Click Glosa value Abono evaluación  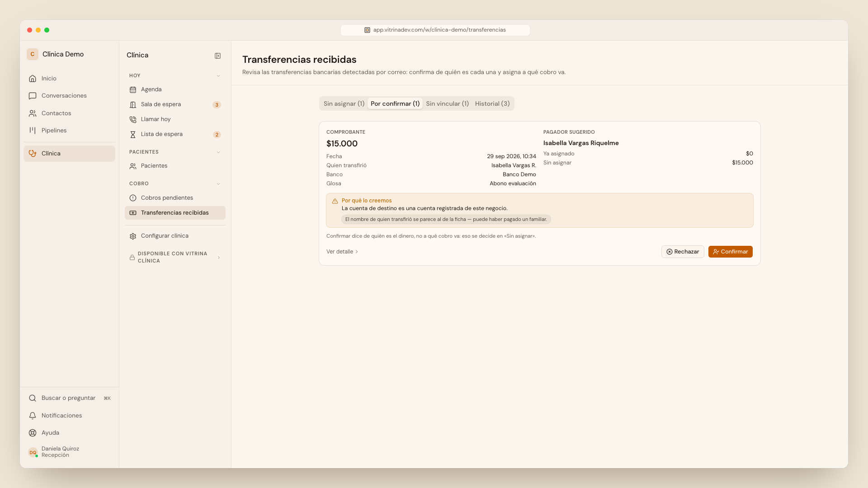coord(513,183)
